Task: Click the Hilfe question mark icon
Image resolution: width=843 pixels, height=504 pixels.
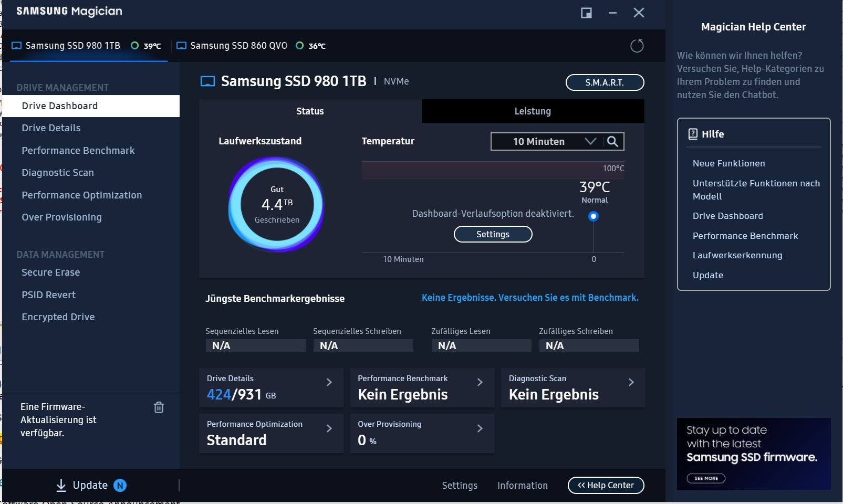Action: tap(693, 134)
